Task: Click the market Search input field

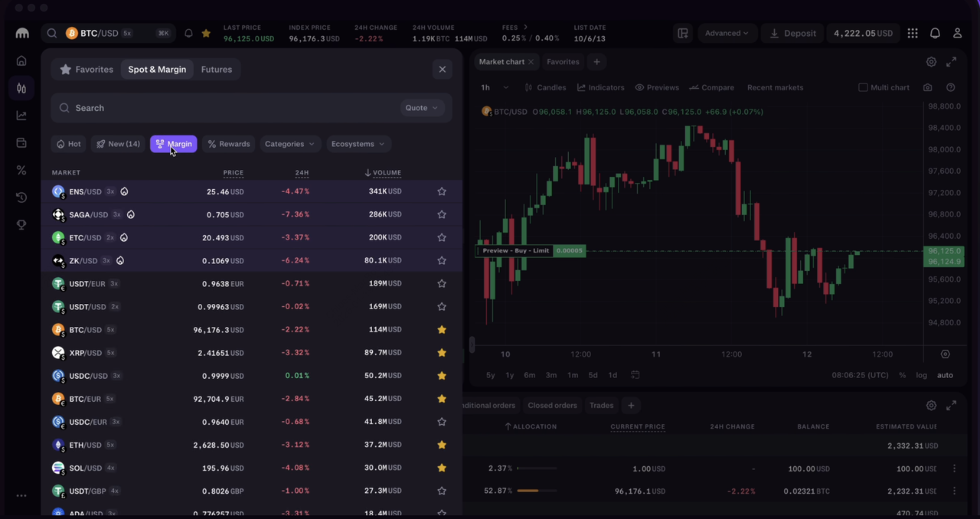Action: [230, 108]
